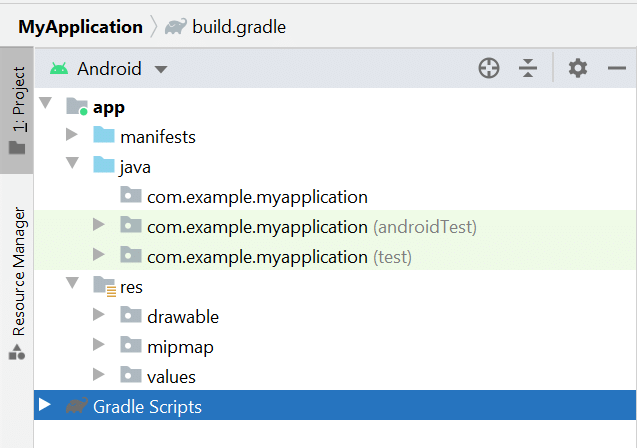The image size is (637, 448).
Task: Expand the Gradle Scripts node
Action: pos(44,405)
